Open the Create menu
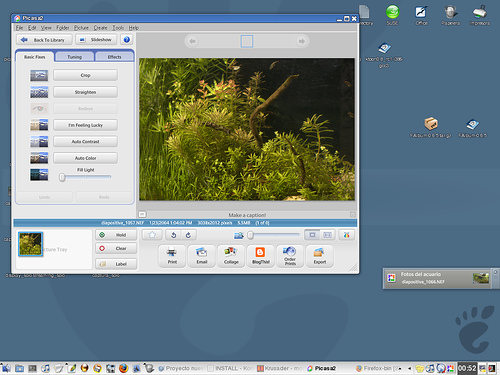500x375 pixels. click(x=100, y=28)
